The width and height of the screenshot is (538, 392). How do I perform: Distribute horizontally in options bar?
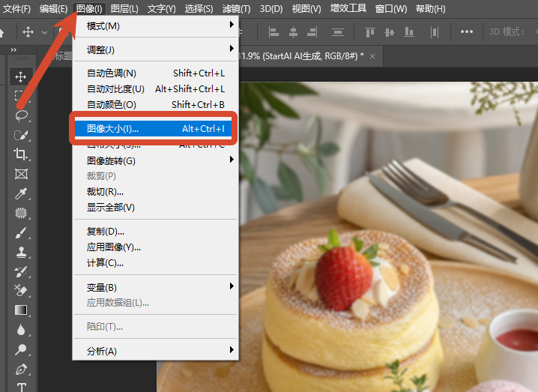[x=435, y=32]
